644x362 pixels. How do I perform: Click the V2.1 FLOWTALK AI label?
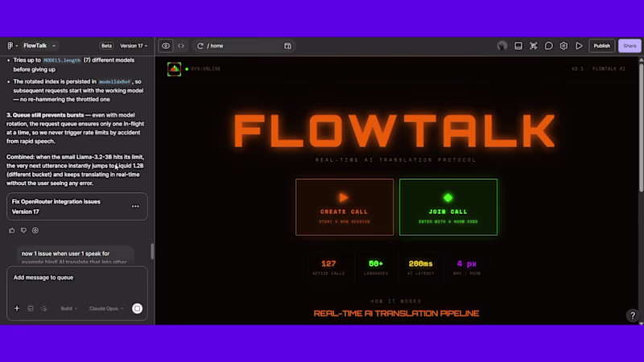click(x=598, y=69)
